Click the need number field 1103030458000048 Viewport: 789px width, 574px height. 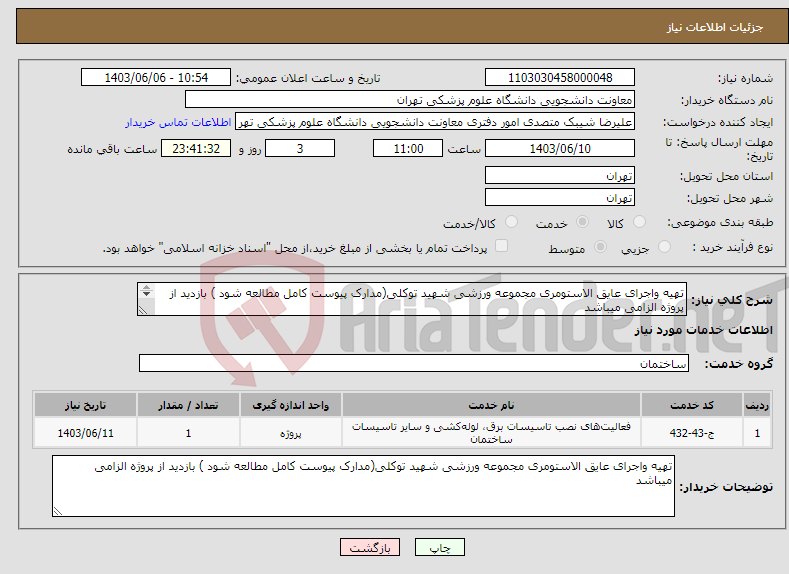point(560,77)
